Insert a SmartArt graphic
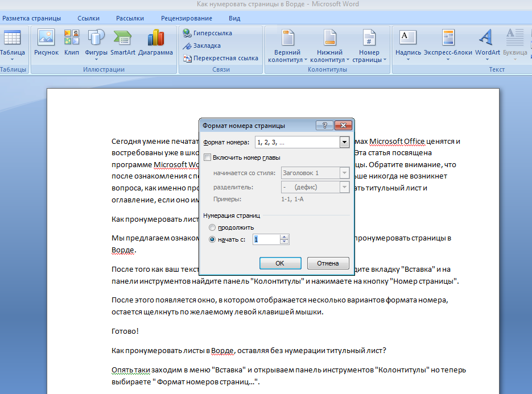 (123, 43)
